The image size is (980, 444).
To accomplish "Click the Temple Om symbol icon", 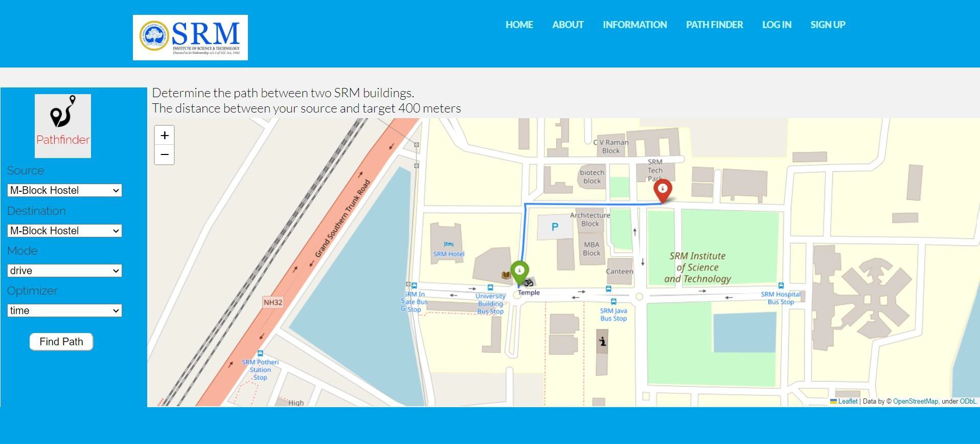I will [530, 282].
